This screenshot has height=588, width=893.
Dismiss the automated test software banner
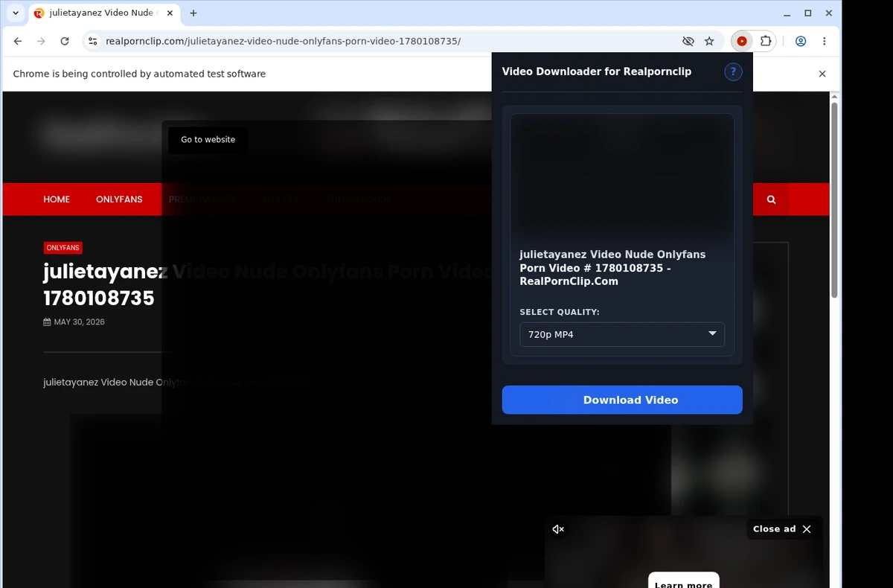coord(822,74)
